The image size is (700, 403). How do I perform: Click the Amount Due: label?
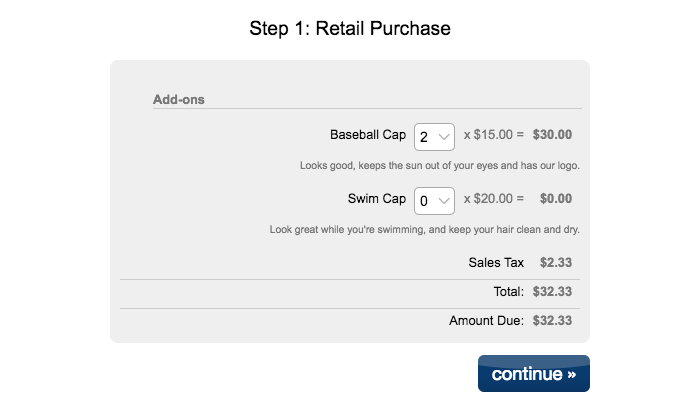(x=487, y=321)
